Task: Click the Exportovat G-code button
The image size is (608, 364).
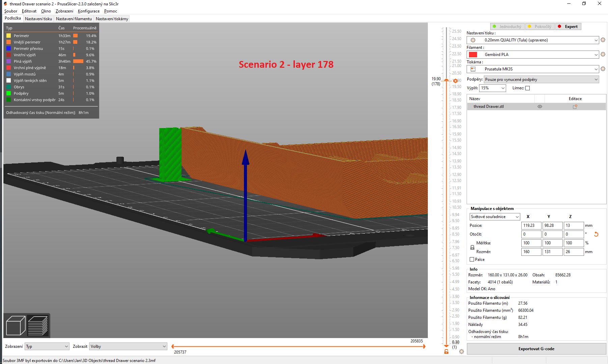Action: tap(536, 349)
